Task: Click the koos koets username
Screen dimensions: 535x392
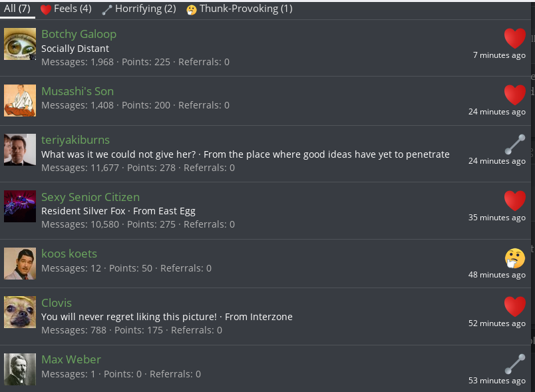Action: (69, 254)
